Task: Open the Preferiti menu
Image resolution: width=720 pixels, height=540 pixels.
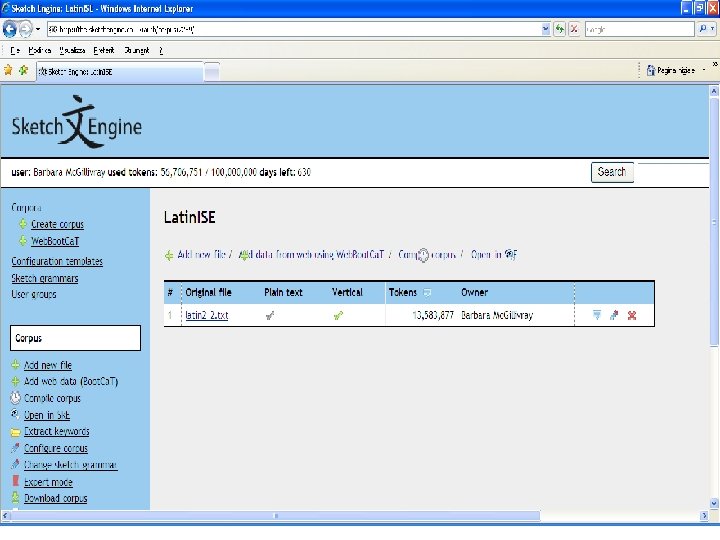Action: tap(104, 51)
